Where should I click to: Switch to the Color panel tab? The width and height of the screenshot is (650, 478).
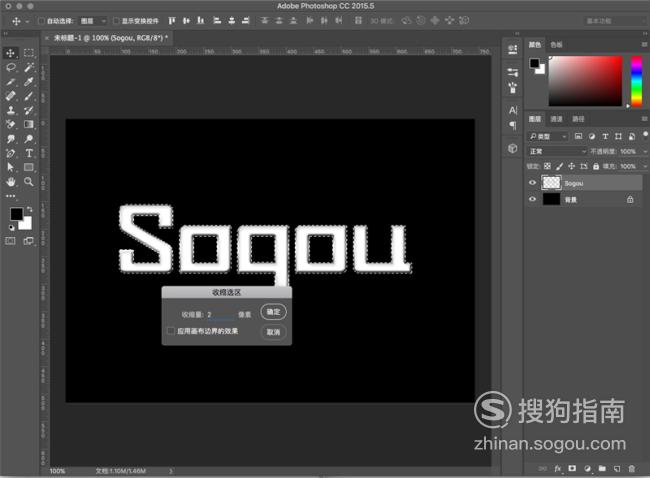click(534, 45)
